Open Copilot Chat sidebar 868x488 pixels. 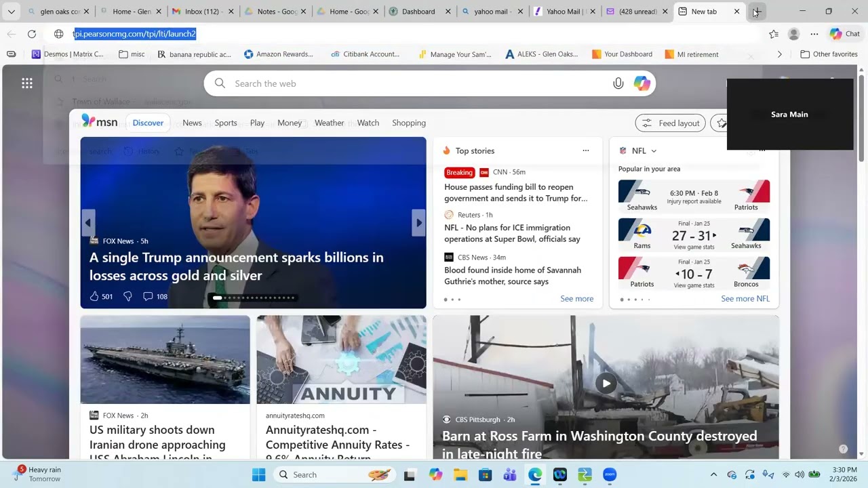coord(845,34)
